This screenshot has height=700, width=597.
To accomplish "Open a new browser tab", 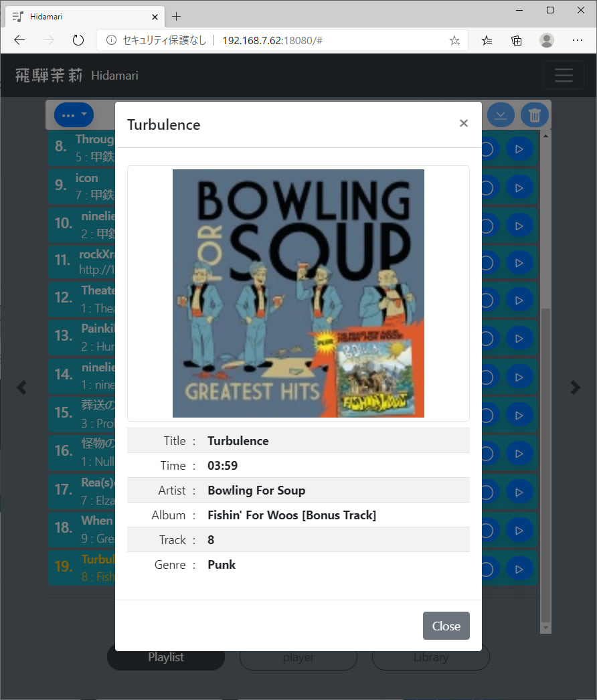I will (x=177, y=17).
